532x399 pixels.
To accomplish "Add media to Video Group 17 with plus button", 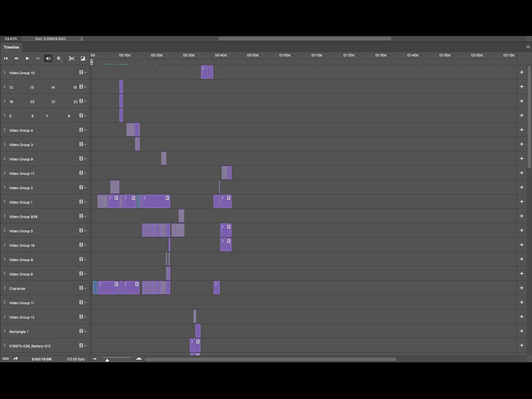I will click(522, 173).
